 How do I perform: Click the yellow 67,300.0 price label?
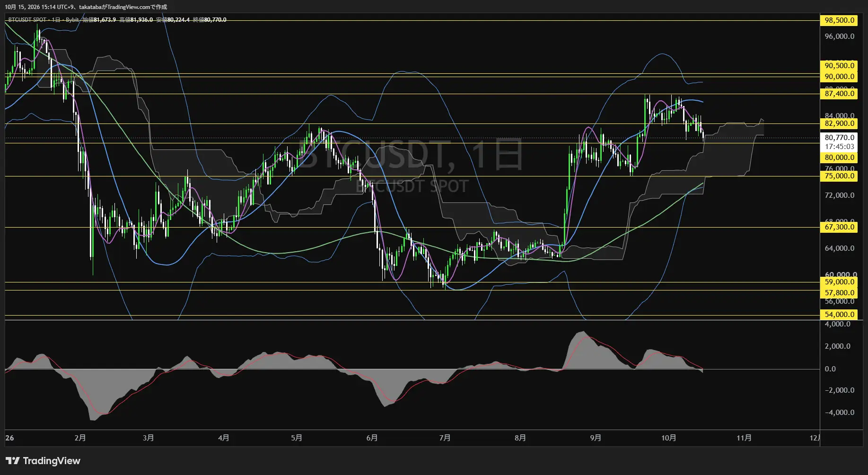click(x=840, y=227)
